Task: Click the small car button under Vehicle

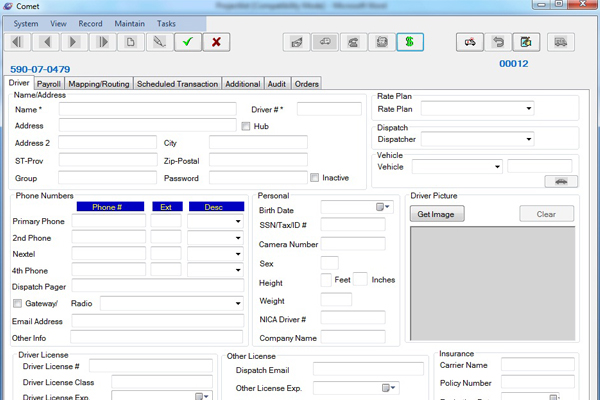Action: pyautogui.click(x=561, y=181)
